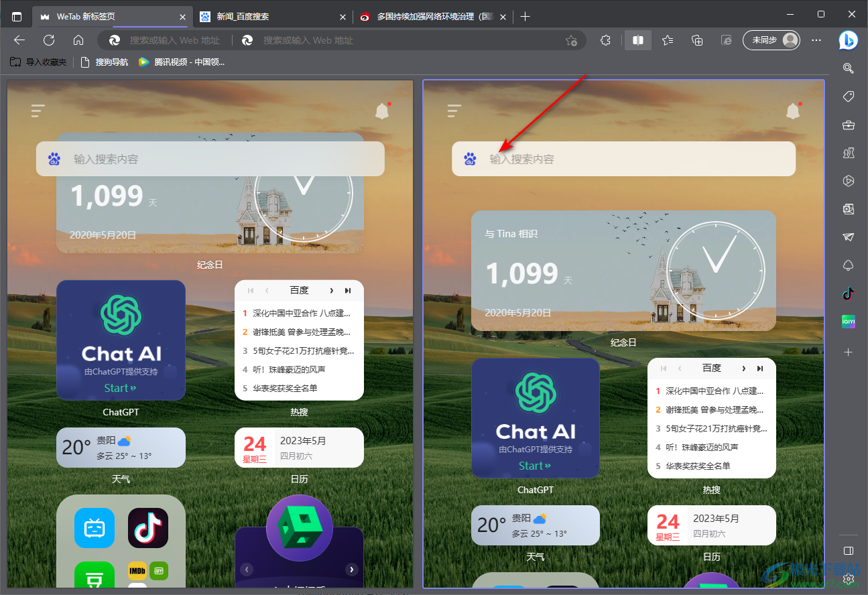This screenshot has height=595, width=868.
Task: Open 2023年5月 calendar widget in right pane
Action: [712, 525]
